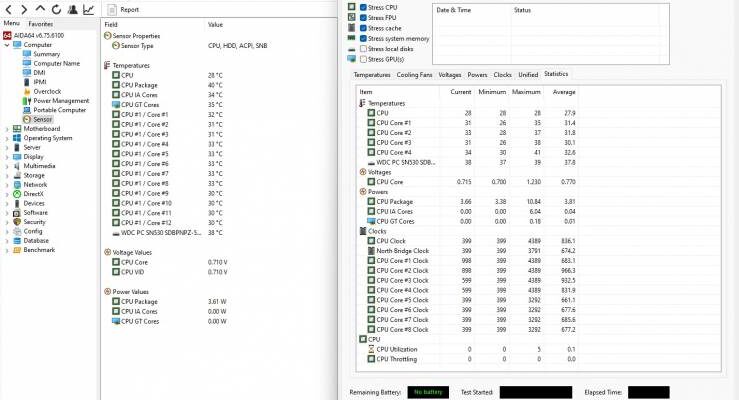The image size is (739, 400).
Task: Open the Favorites panel tab
Action: pyautogui.click(x=41, y=24)
